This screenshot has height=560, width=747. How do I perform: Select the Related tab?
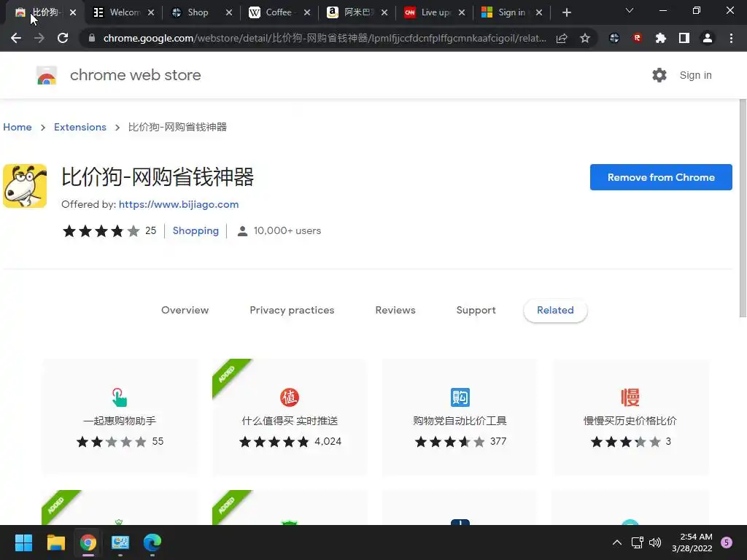point(555,310)
